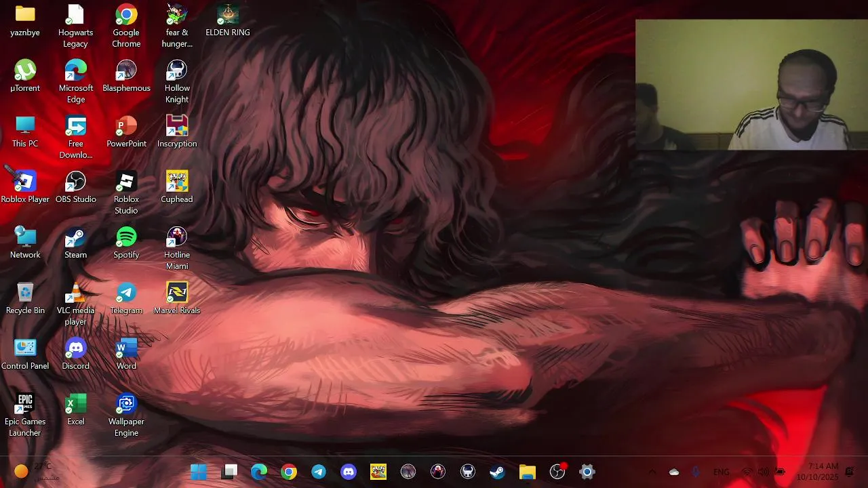
Task: Select the Excel desktop shortcut
Action: click(75, 409)
